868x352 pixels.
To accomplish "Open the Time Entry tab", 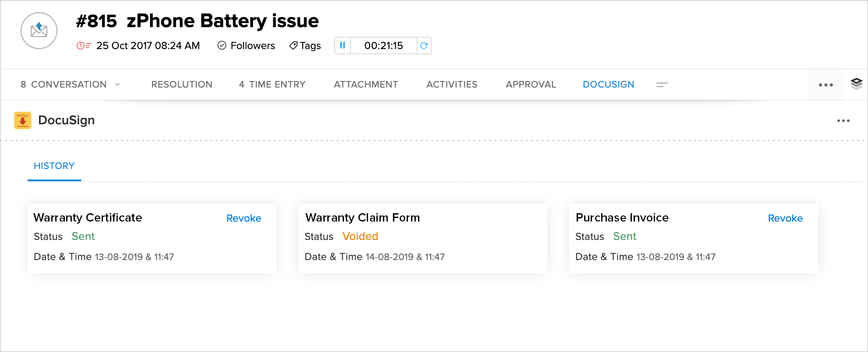I will click(272, 84).
